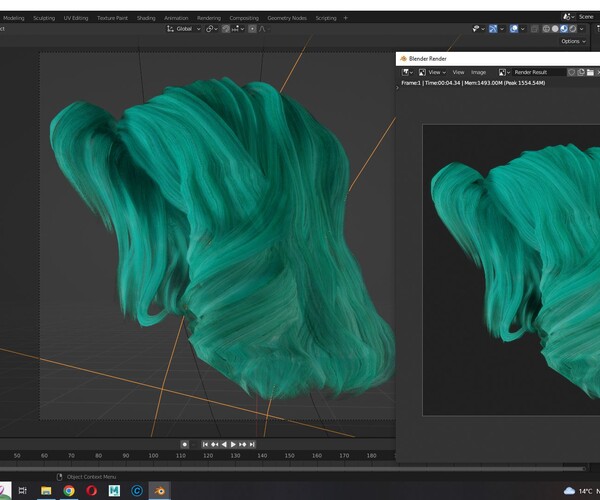Open the Scripting workspace tab

[x=326, y=18]
